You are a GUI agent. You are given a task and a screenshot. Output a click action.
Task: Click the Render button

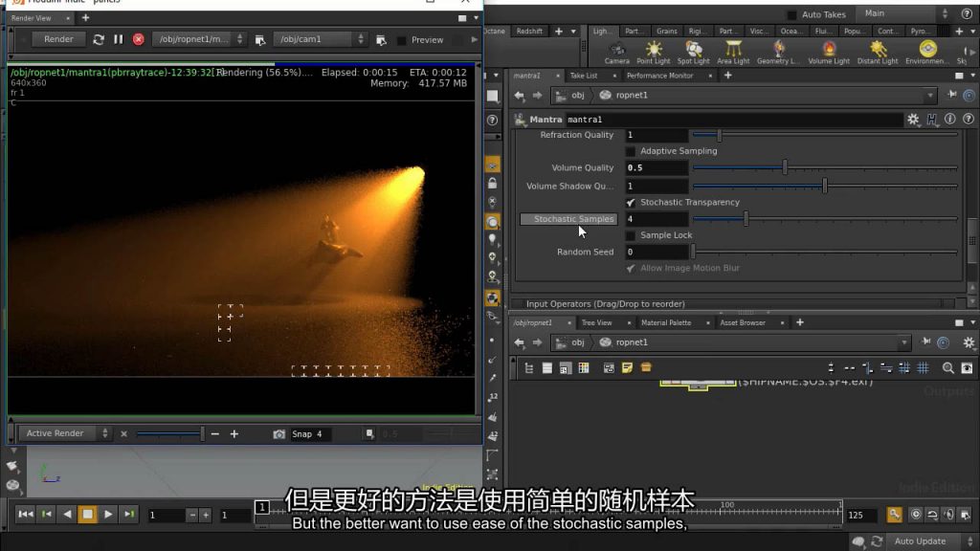click(x=58, y=38)
